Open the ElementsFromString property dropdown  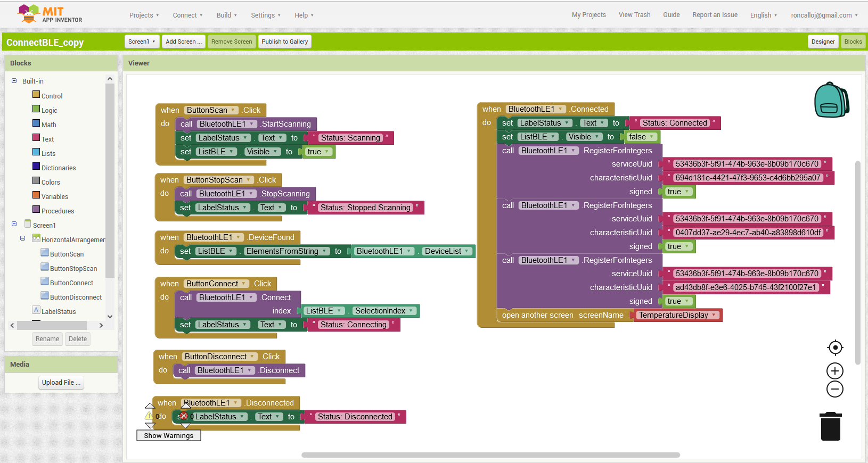(286, 251)
